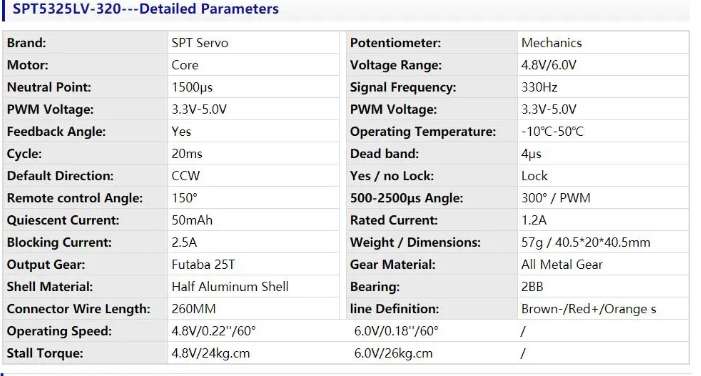Click the SPT5325LV-320 Detailed Parameters heading

[x=145, y=9]
